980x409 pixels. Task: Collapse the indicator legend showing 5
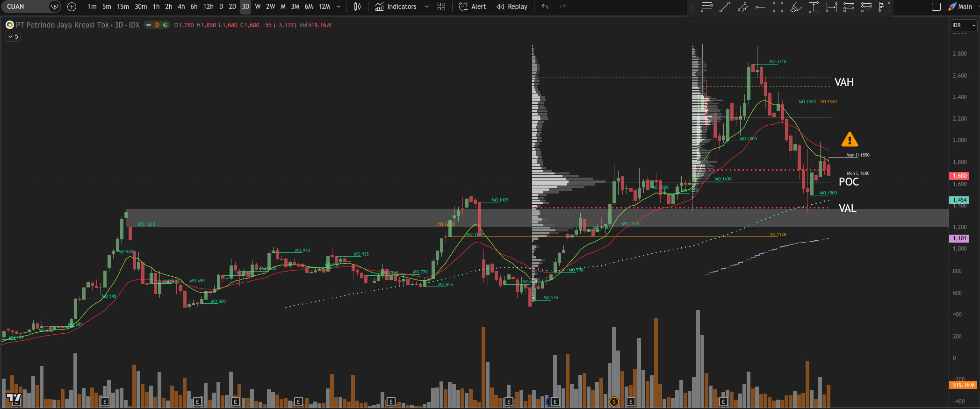pos(13,36)
